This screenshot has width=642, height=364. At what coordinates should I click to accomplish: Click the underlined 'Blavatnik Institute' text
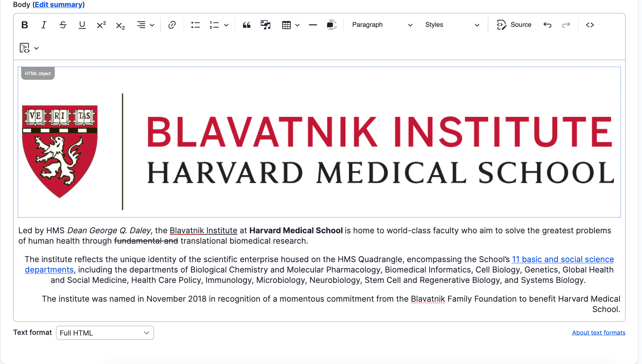(x=203, y=231)
